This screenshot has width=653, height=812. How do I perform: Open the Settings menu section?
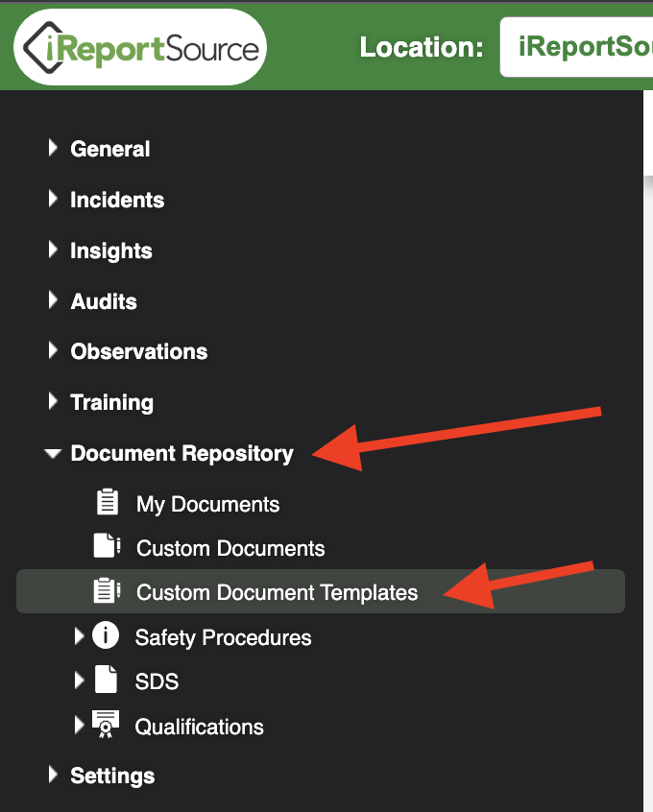tap(112, 776)
